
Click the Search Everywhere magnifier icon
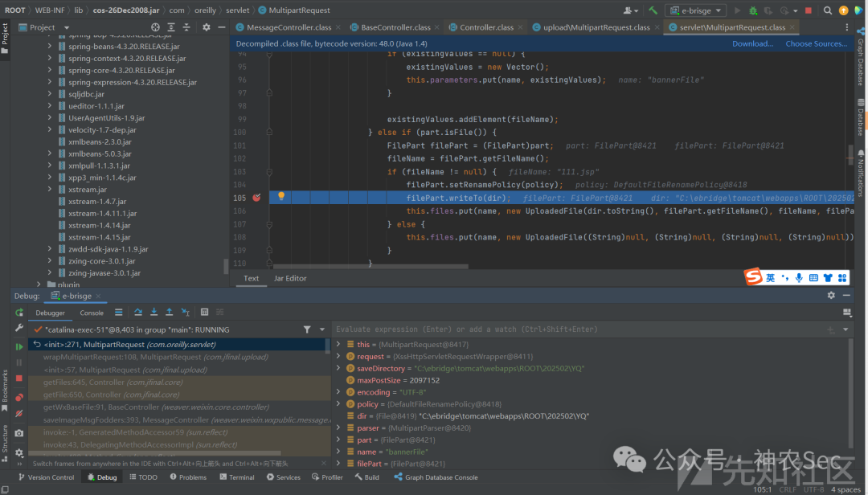[x=826, y=10]
